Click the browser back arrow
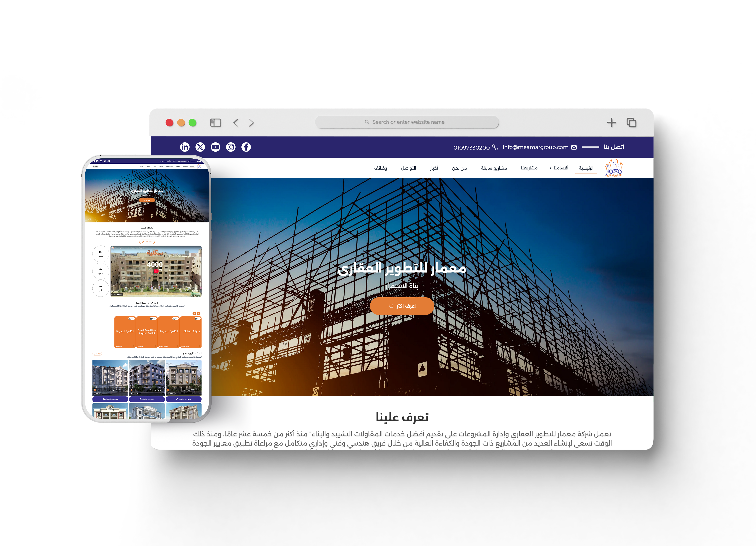Image resolution: width=756 pixels, height=546 pixels. 236,123
